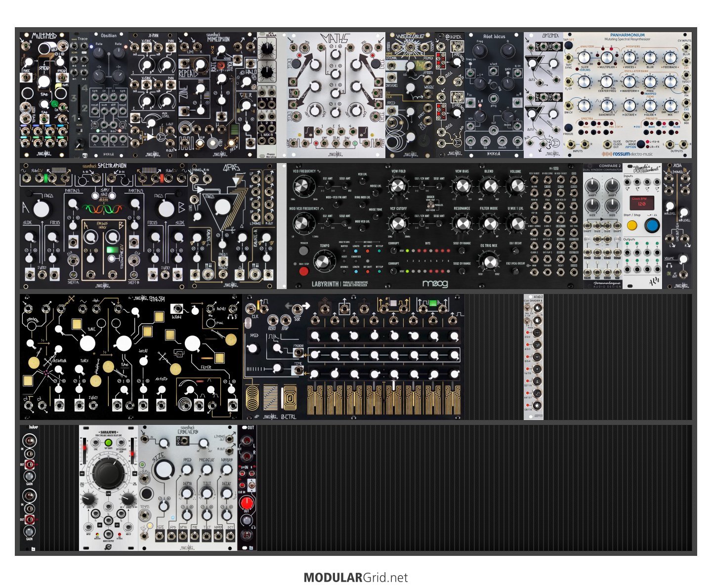
Task: Click the blue button on clock module
Action: pyautogui.click(x=652, y=226)
